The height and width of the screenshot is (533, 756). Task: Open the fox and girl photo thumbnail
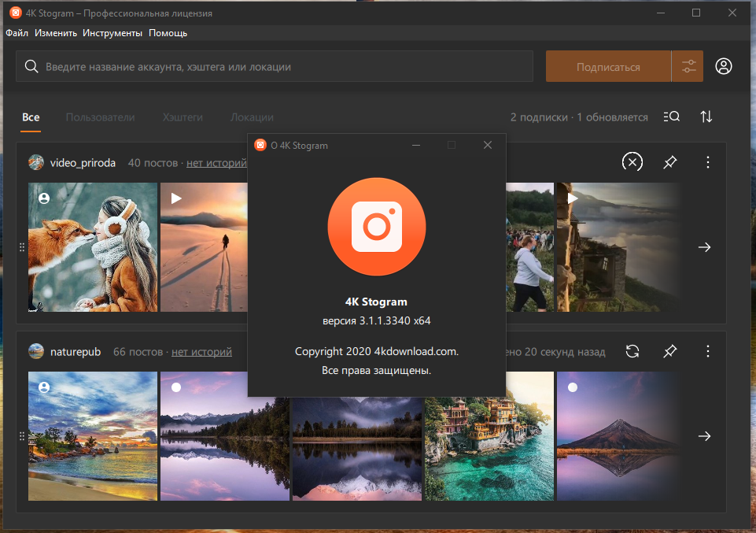click(93, 247)
